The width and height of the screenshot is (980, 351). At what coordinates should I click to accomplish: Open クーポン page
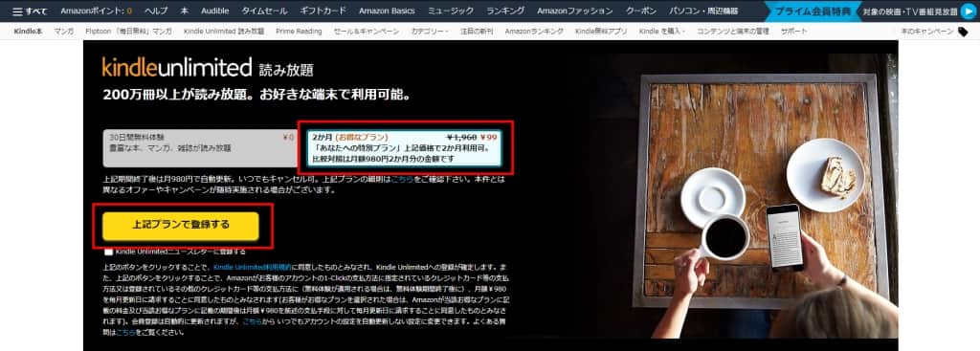click(641, 11)
